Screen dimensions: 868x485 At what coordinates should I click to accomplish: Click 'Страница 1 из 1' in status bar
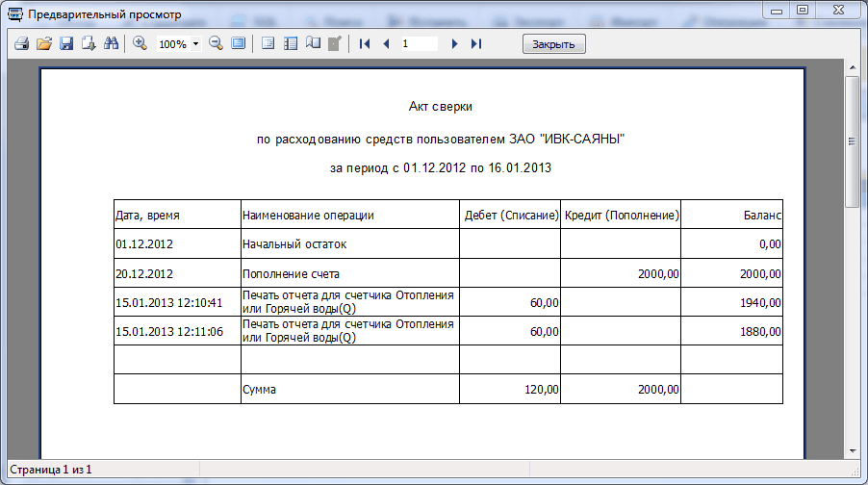(50, 470)
